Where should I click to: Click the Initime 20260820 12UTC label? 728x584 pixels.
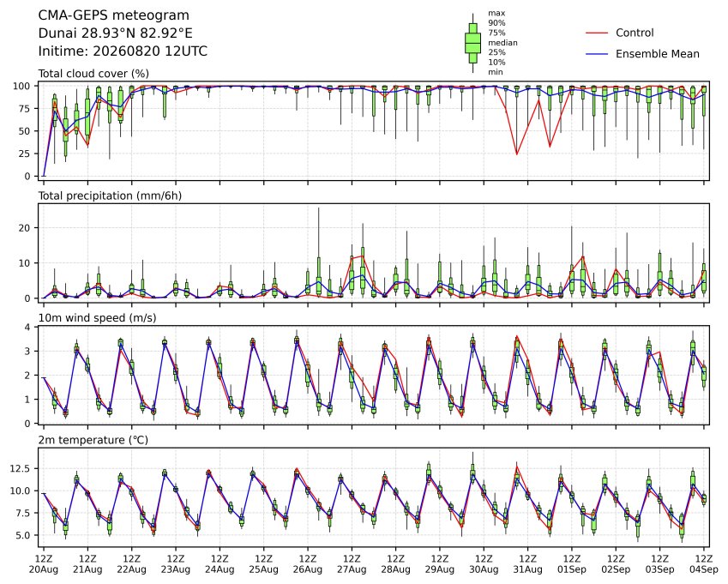pyautogui.click(x=123, y=51)
